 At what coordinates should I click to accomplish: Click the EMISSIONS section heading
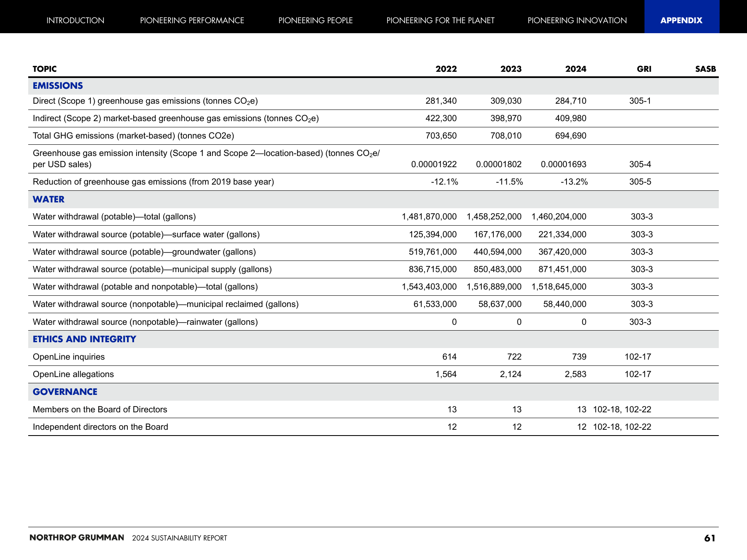[x=58, y=86]
